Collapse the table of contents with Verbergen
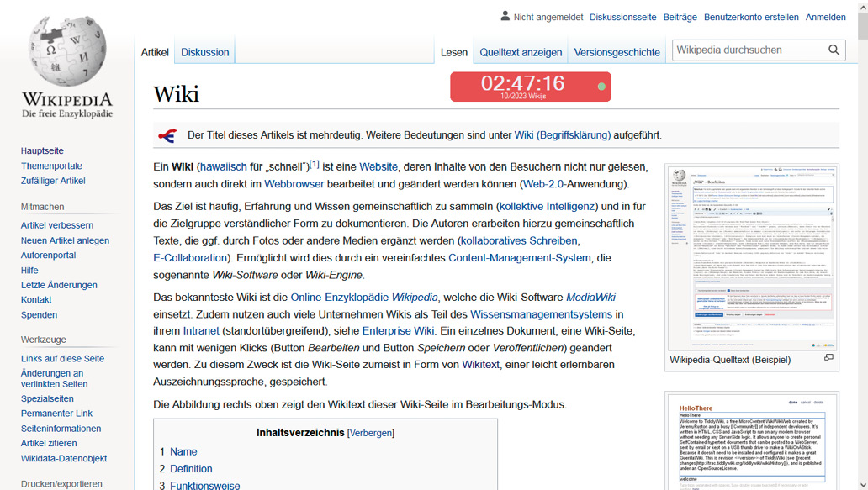868x490 pixels. click(x=371, y=433)
